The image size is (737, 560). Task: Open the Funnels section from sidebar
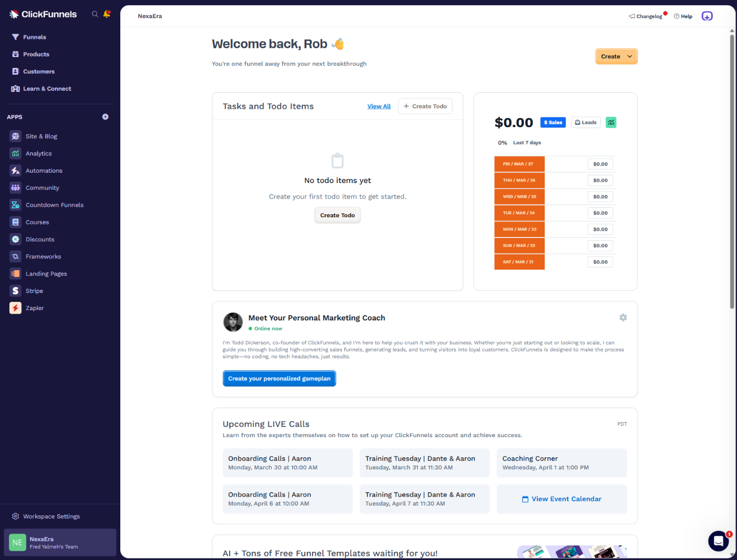click(x=34, y=37)
